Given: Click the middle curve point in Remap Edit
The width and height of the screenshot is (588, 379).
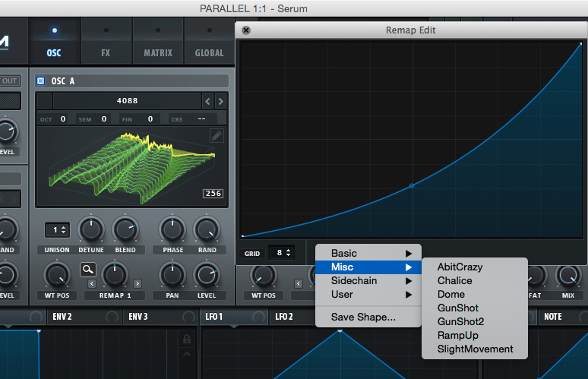Looking at the screenshot, I should coord(412,185).
